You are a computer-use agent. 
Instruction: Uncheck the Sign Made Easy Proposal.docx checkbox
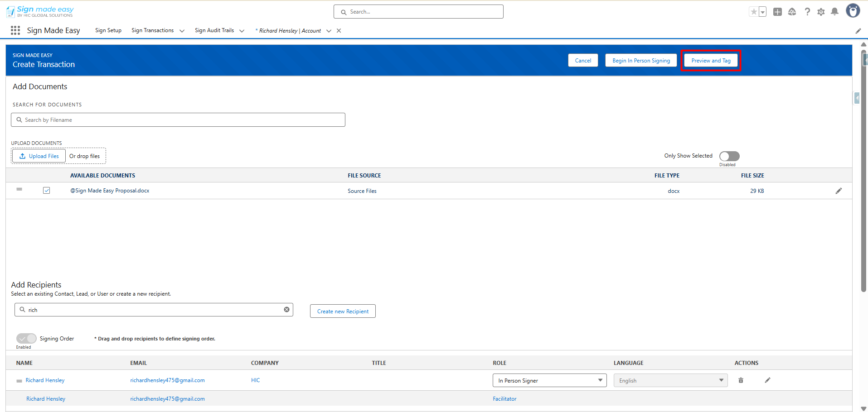point(47,191)
